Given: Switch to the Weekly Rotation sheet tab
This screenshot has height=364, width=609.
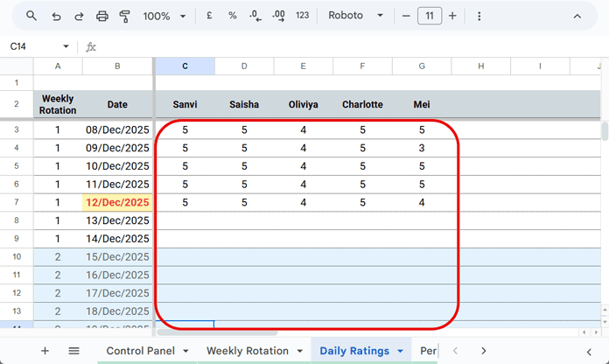Looking at the screenshot, I should (x=248, y=351).
